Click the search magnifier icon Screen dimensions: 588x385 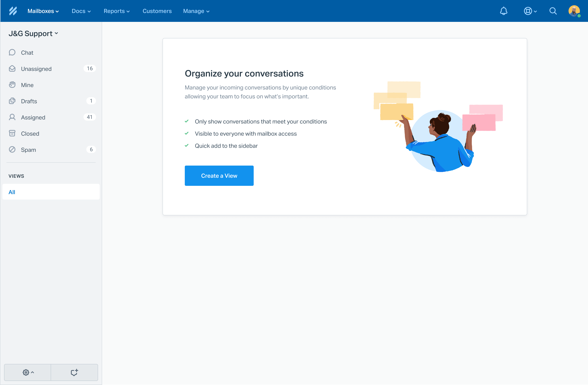[553, 11]
